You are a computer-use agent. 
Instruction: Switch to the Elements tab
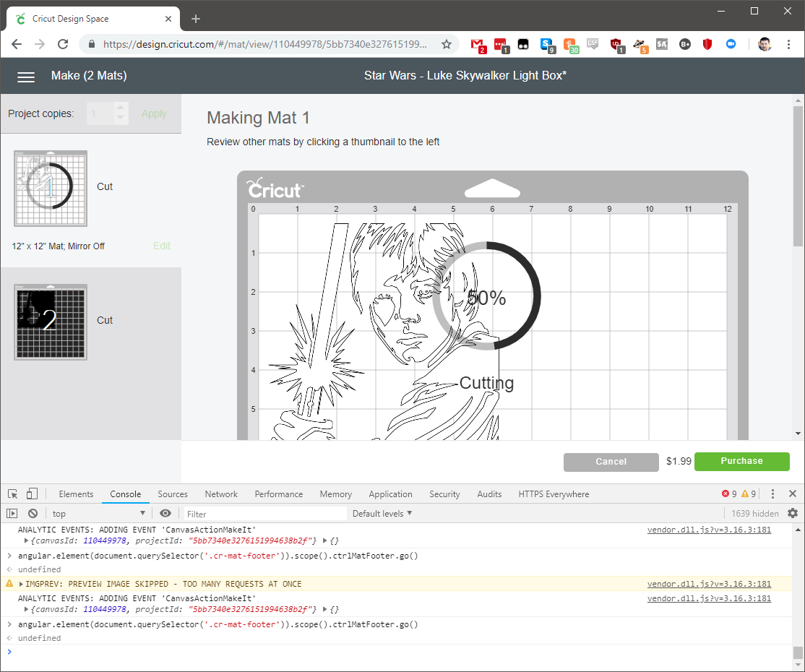point(76,494)
